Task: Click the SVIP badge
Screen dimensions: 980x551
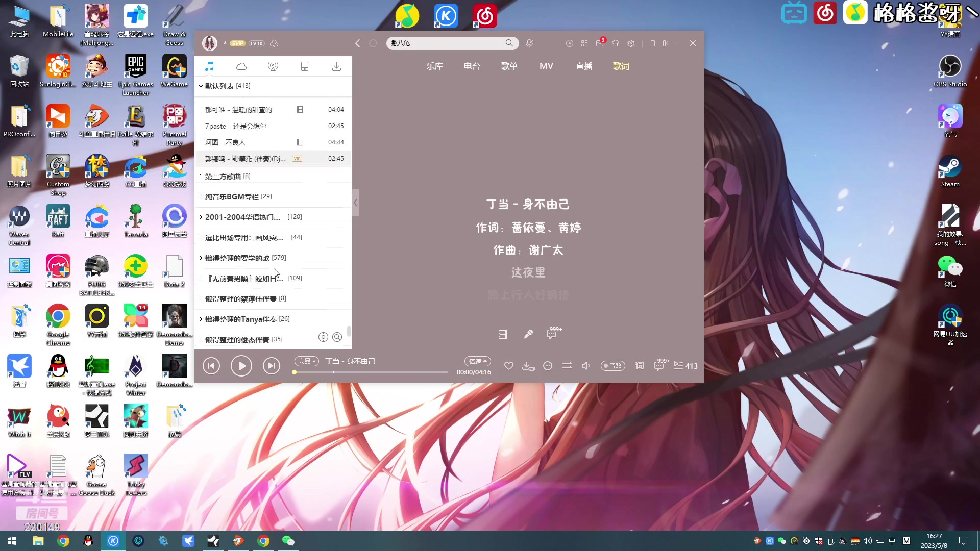Action: coord(238,43)
